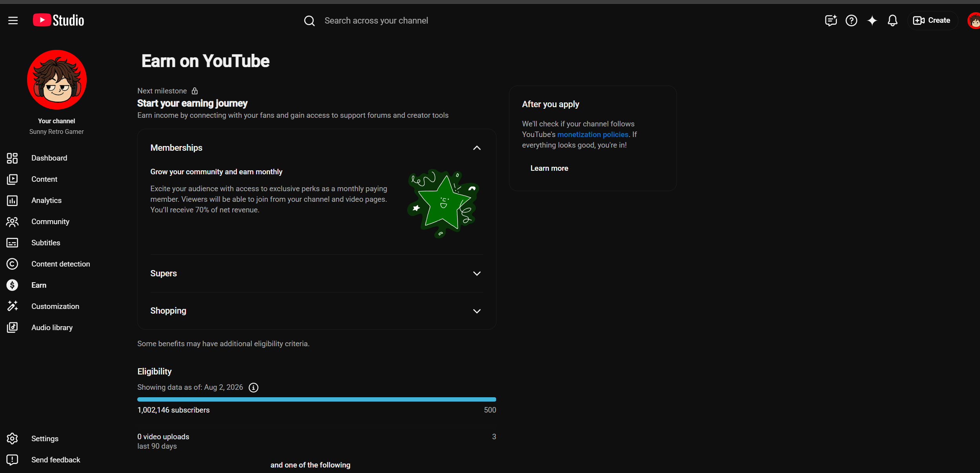Open Subtitles in the sidebar
This screenshot has width=980, height=473.
[x=45, y=243]
